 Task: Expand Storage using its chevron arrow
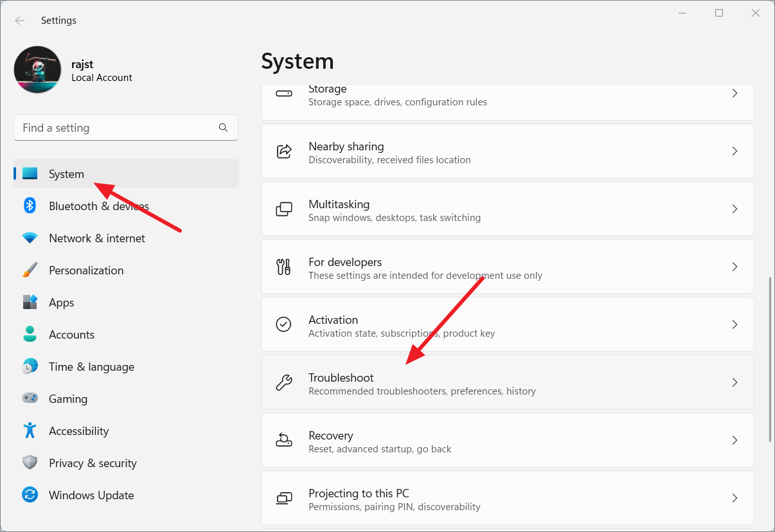[x=735, y=94]
